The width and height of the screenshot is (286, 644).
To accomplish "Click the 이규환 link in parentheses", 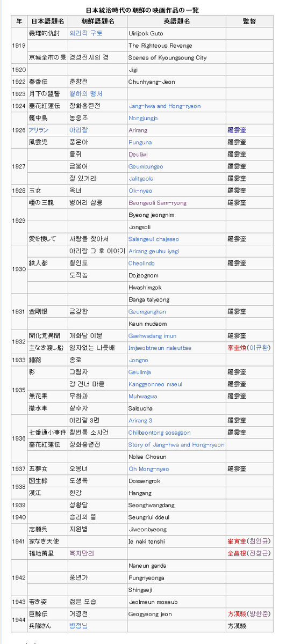I will point(259,348).
